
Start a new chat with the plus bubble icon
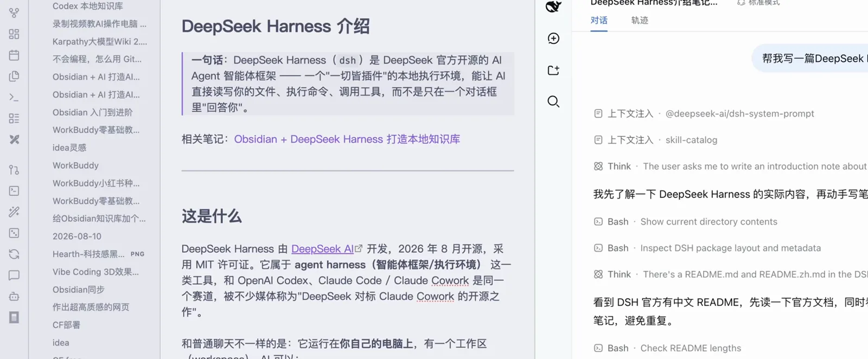(553, 39)
